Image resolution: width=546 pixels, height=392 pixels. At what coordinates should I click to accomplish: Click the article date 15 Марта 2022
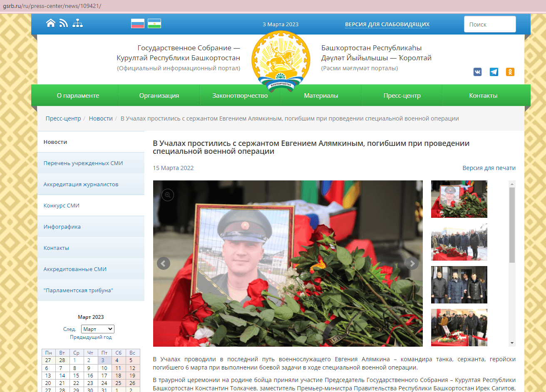click(x=173, y=168)
